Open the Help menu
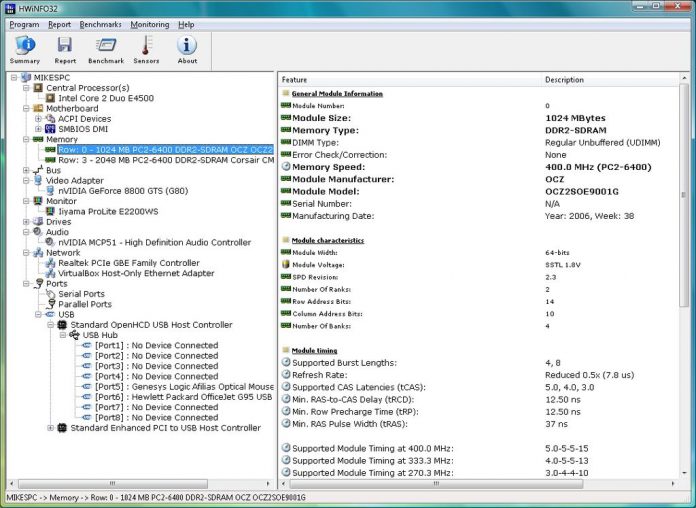696x508 pixels. tap(186, 24)
